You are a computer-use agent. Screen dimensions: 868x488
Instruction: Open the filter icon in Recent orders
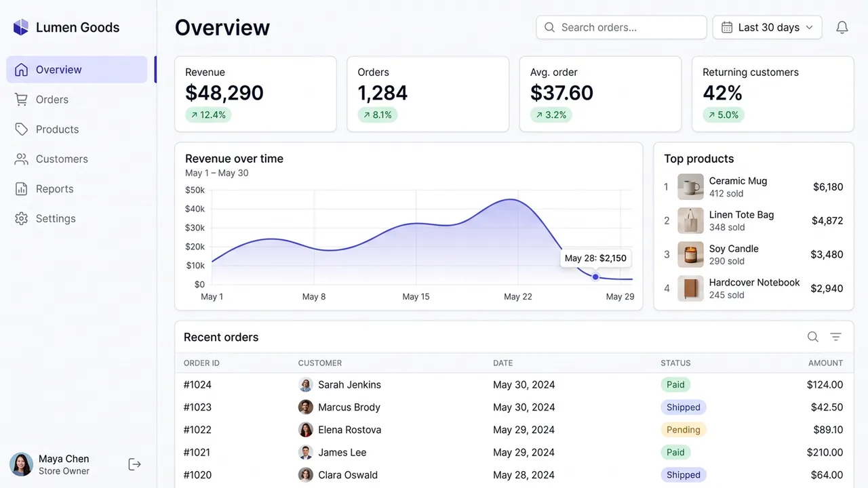pos(835,337)
